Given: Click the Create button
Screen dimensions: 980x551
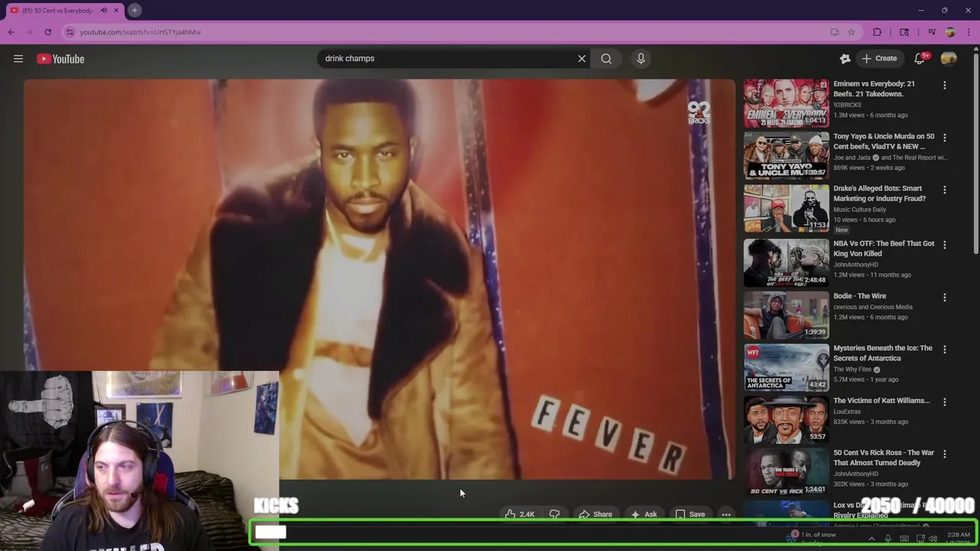Looking at the screenshot, I should [879, 58].
